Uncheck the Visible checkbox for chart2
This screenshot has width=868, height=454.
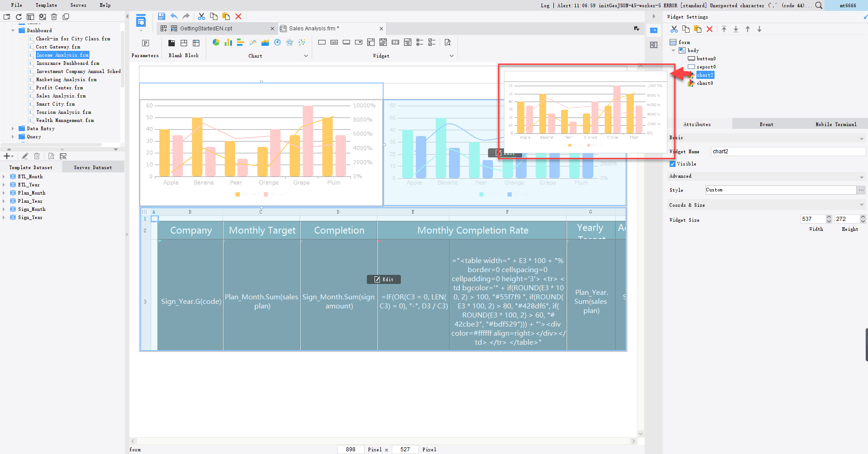tap(673, 164)
